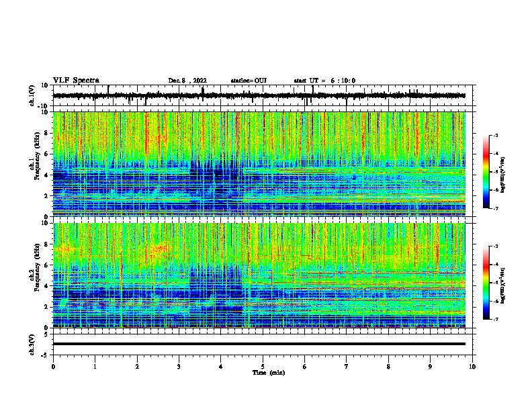The image size is (532, 411).
Task: Click the ch.1 spectrogram panel
Action: click(259, 164)
